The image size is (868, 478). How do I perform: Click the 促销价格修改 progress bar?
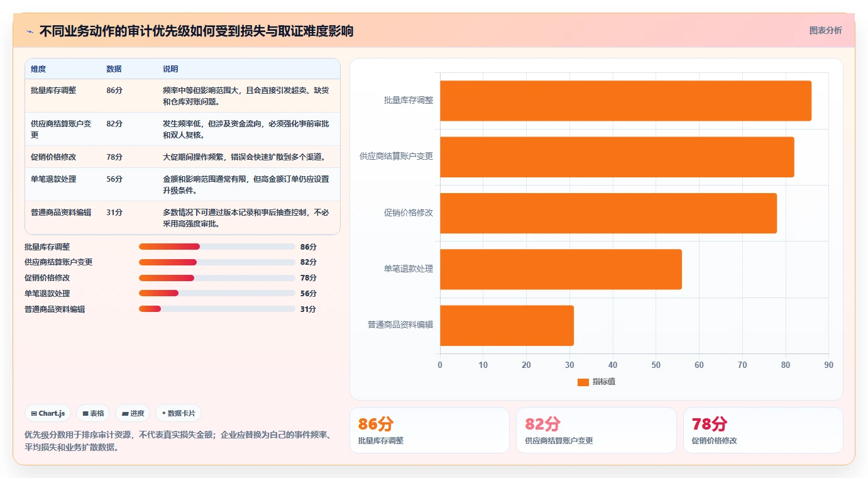click(217, 277)
